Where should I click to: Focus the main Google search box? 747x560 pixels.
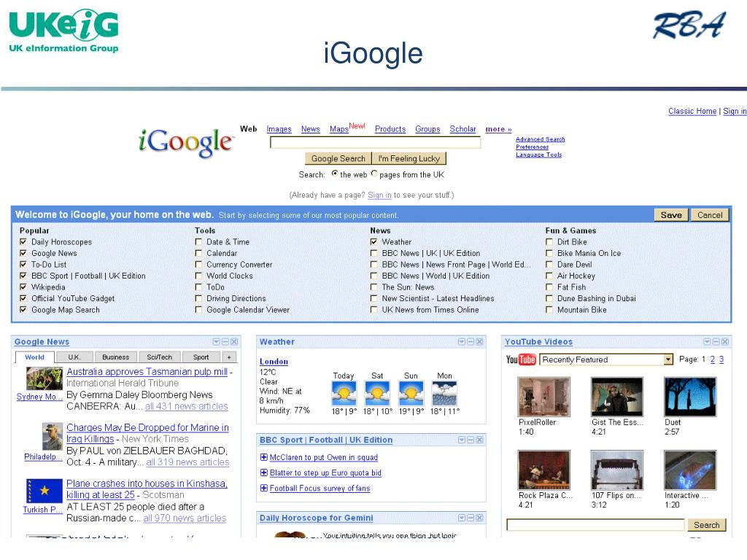click(x=375, y=142)
